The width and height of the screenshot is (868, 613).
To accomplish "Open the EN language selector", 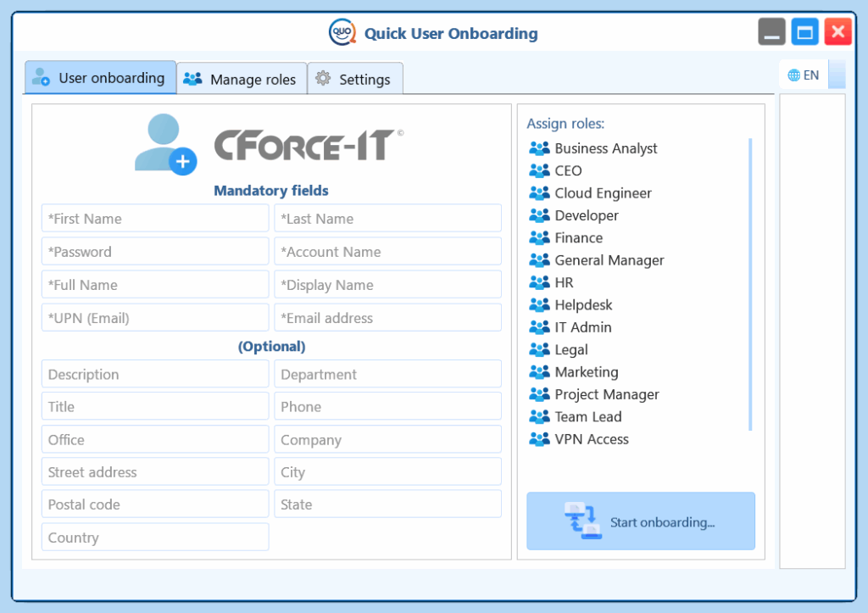I will [x=803, y=75].
